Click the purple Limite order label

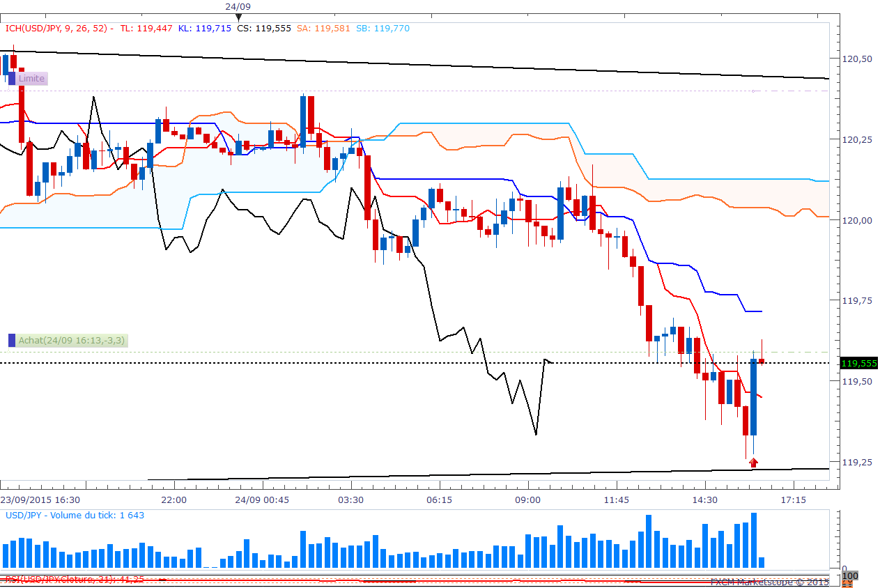[x=32, y=79]
